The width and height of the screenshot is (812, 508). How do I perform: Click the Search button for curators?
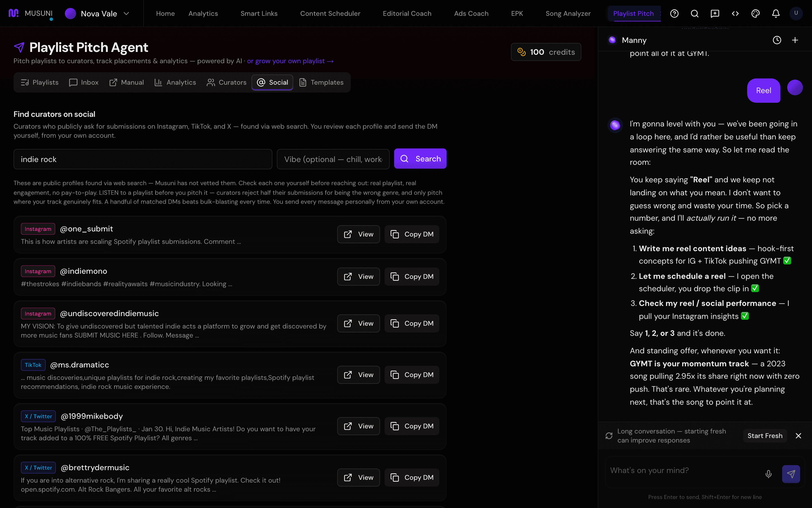tap(420, 159)
